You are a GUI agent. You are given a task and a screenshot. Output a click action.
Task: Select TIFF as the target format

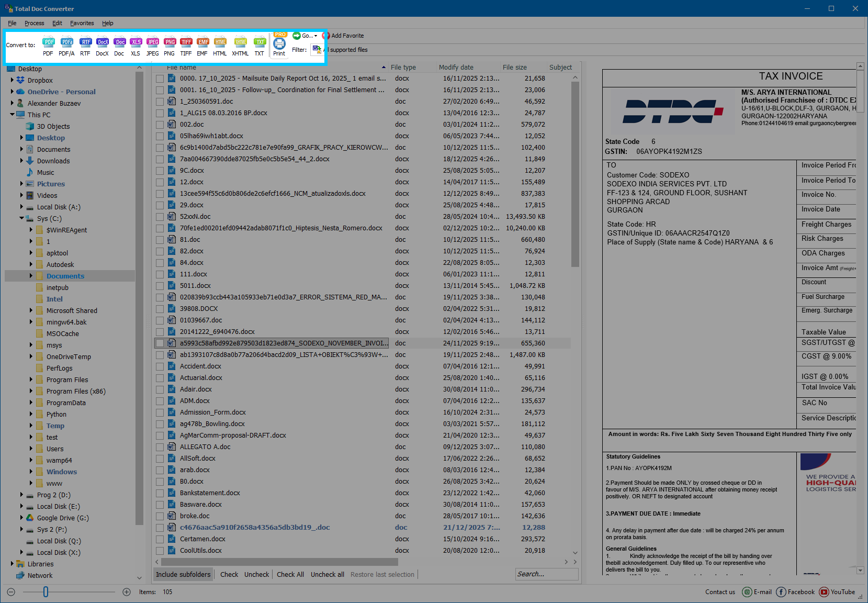click(186, 46)
